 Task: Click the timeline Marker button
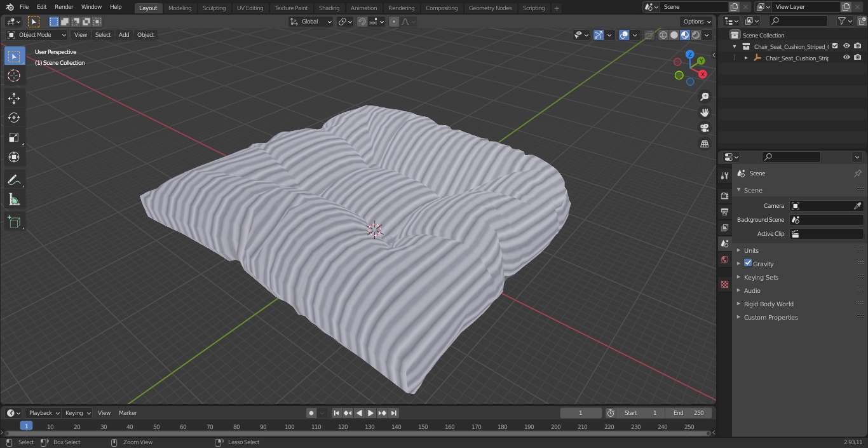coord(128,413)
